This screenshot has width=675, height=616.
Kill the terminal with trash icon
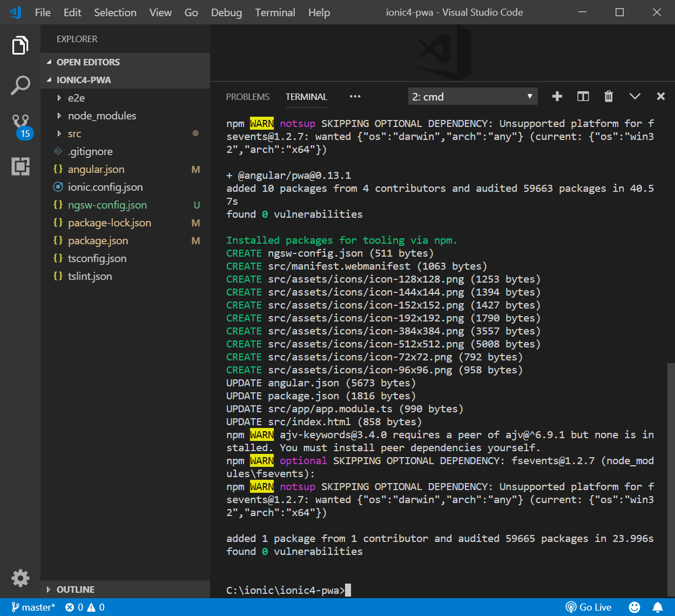(x=609, y=97)
